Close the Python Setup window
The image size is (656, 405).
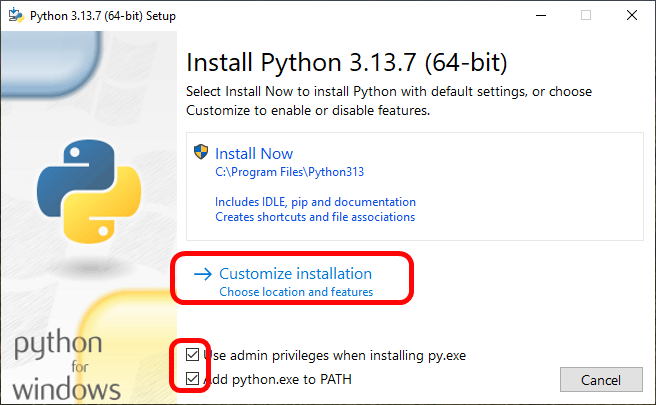click(x=632, y=15)
